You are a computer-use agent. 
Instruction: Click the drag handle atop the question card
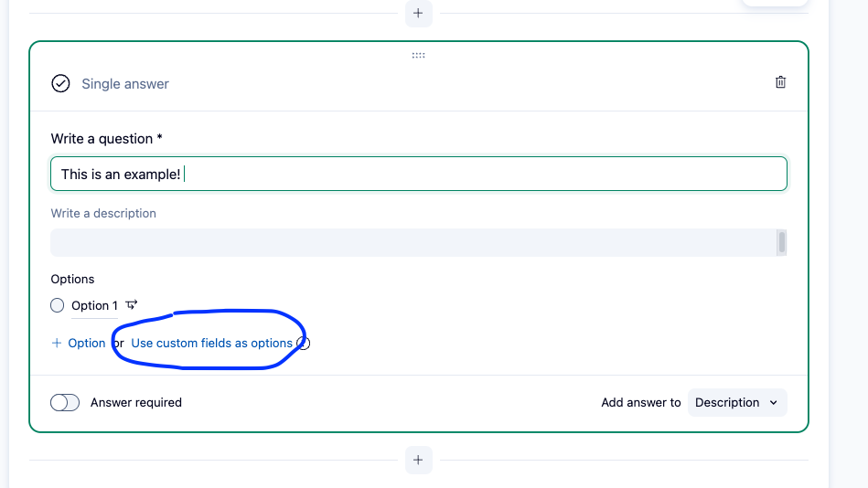(418, 56)
